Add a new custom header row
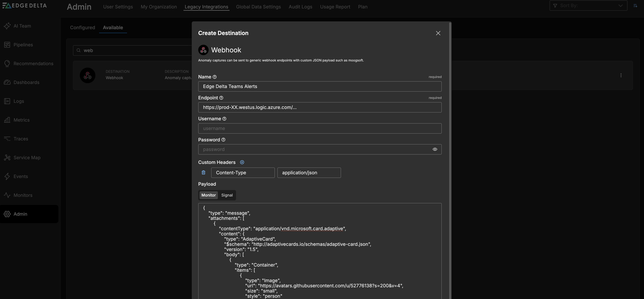The height and width of the screenshot is (299, 644). click(x=242, y=162)
